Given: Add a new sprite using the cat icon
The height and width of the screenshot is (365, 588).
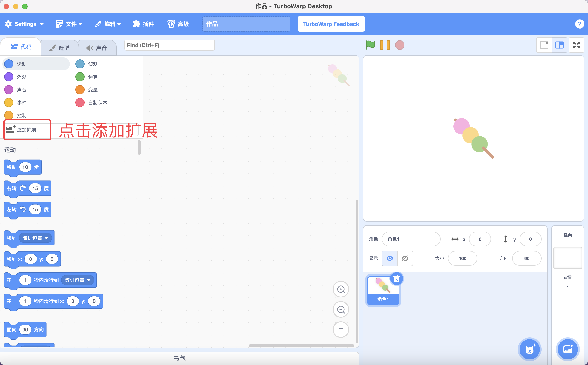Looking at the screenshot, I should pos(530,349).
